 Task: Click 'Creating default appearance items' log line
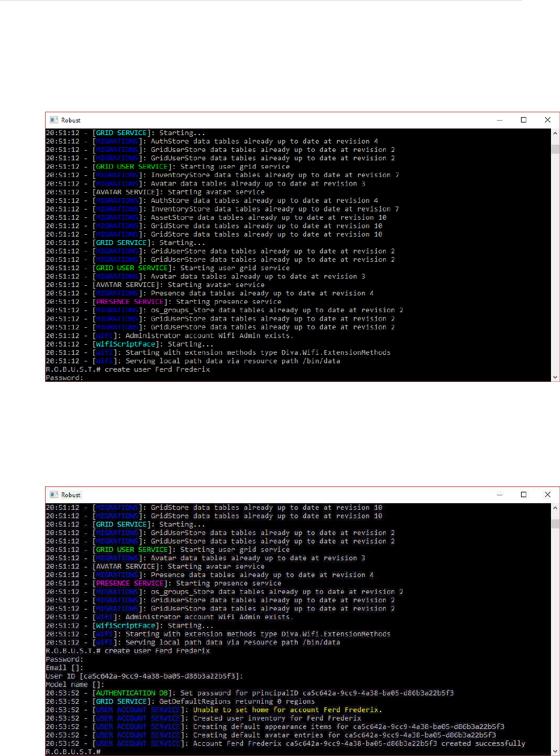point(275,726)
